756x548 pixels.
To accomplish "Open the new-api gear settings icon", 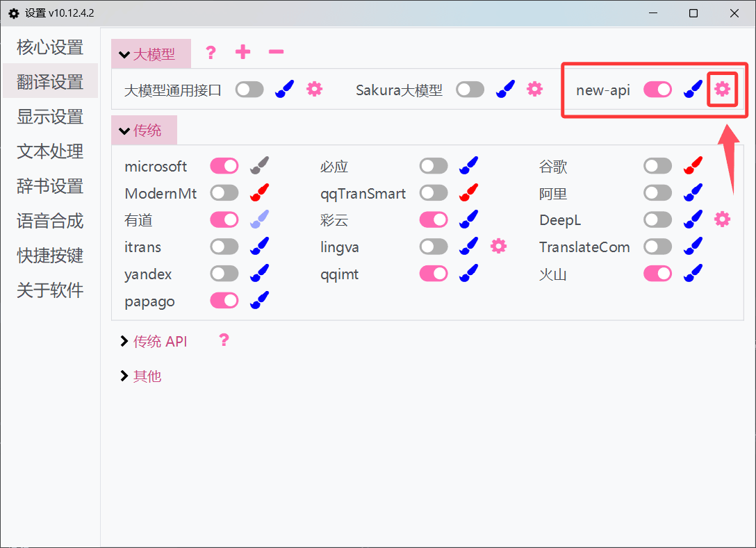I will pos(723,89).
